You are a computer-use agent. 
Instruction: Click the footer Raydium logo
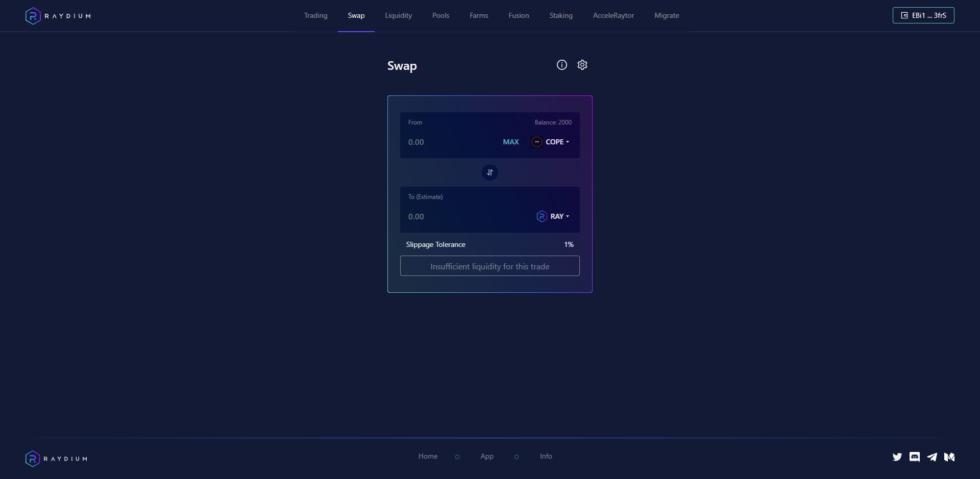pyautogui.click(x=56, y=459)
